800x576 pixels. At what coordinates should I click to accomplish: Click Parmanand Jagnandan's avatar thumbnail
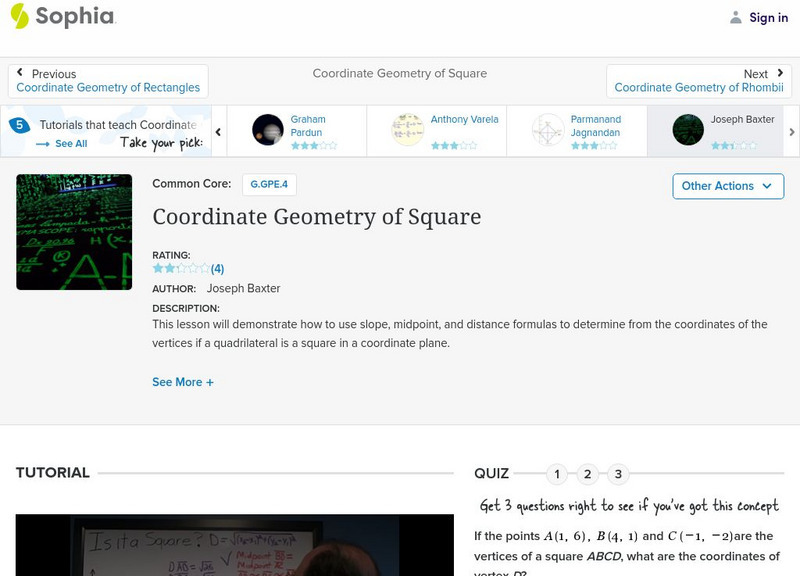coord(547,130)
